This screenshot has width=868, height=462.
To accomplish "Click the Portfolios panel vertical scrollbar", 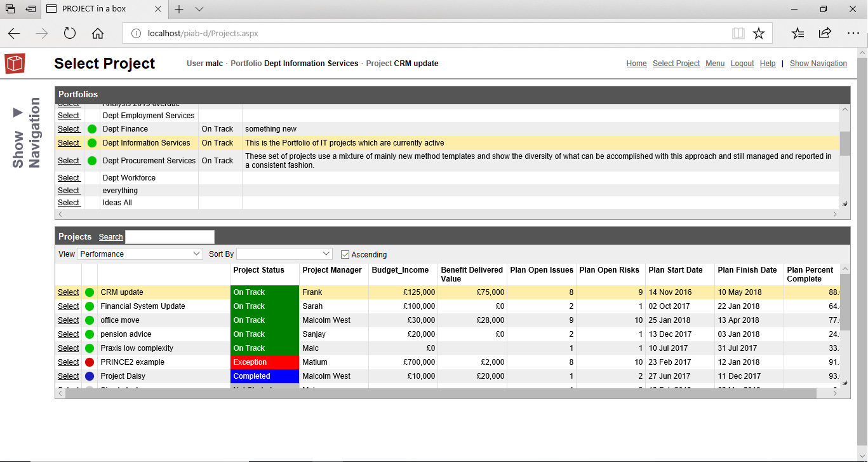I will tap(845, 157).
